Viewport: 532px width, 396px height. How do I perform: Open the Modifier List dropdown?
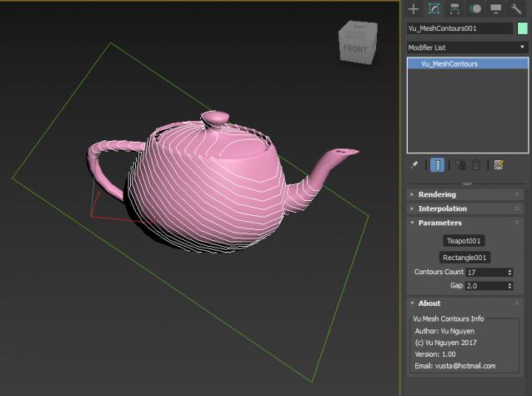tap(466, 48)
